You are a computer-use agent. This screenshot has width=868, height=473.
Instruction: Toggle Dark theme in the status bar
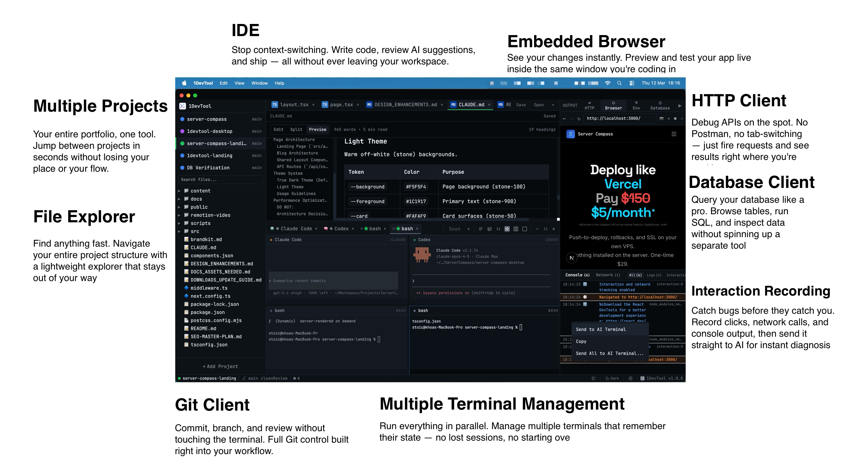point(612,378)
